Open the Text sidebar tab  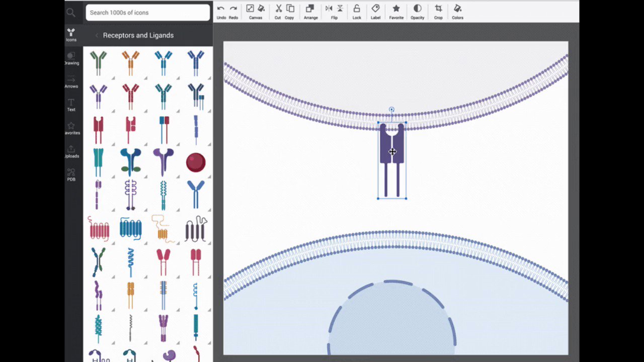(71, 105)
